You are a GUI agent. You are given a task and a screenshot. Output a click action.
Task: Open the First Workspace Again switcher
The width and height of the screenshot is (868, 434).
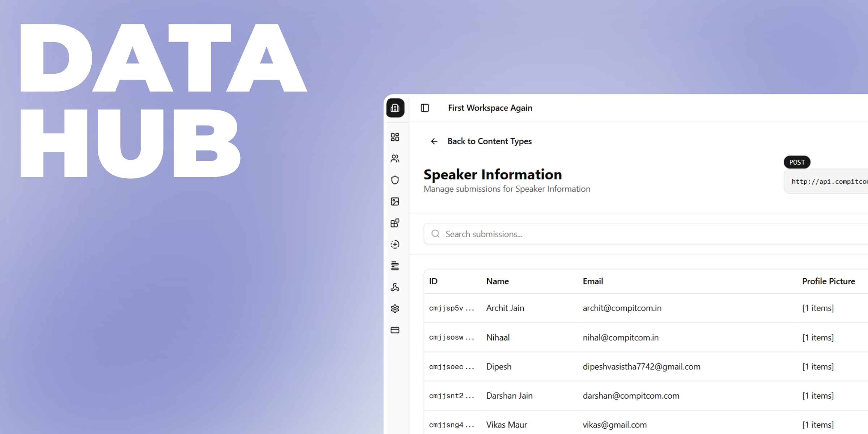point(490,107)
